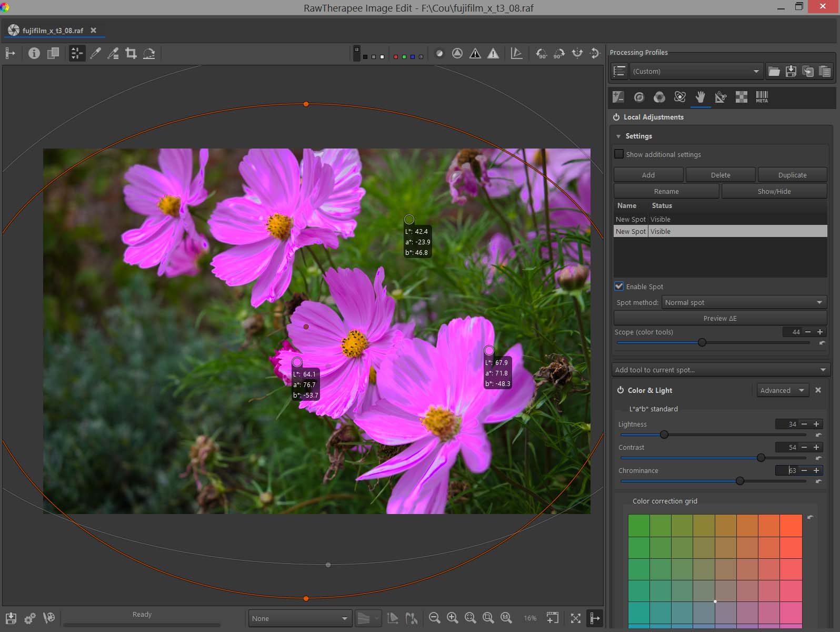Screen dimensions: 840x632
Task: Click the Straighten/rotate tool icon
Action: [149, 53]
